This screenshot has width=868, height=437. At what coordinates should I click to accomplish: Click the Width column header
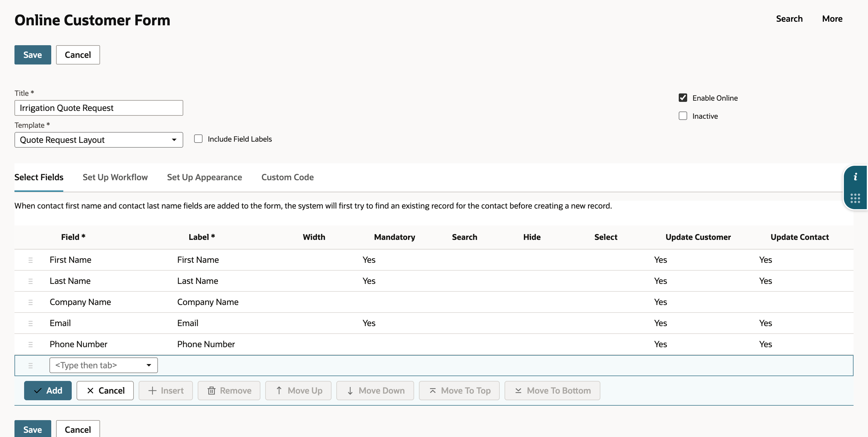point(314,237)
